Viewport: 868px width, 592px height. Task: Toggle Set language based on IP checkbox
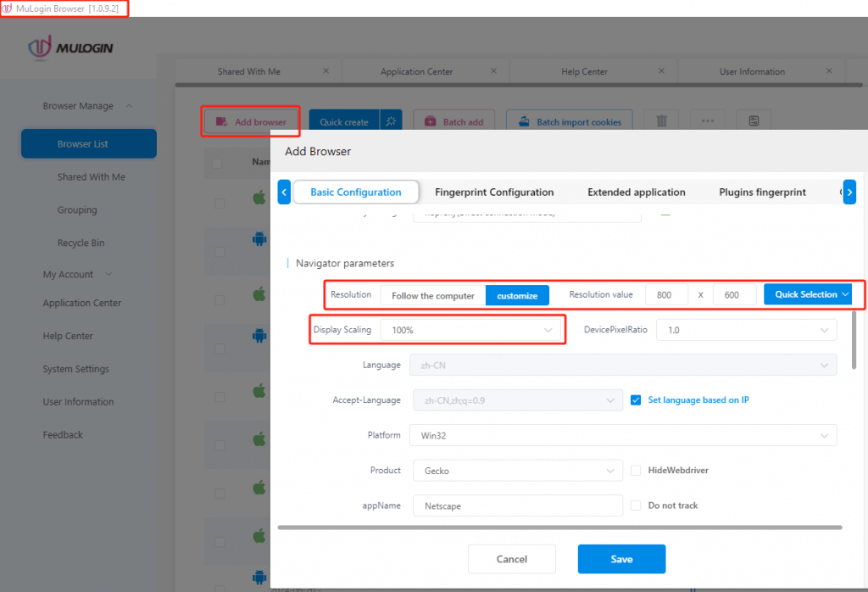(636, 399)
